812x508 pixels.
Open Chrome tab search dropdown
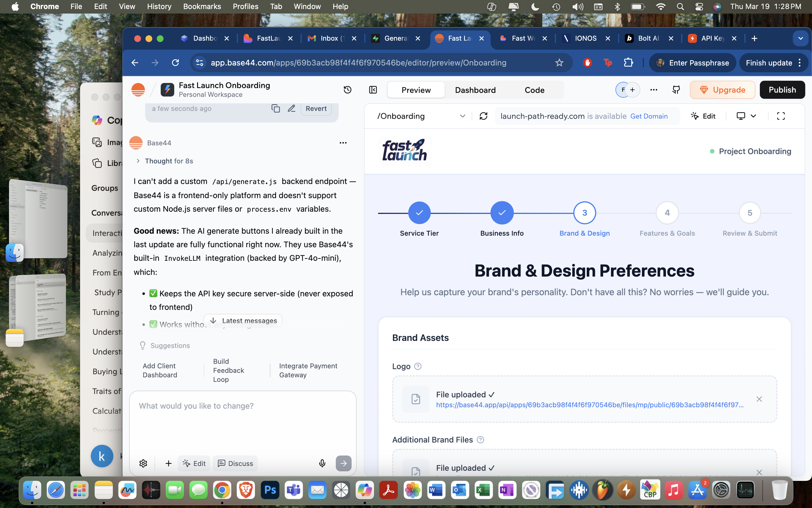pos(801,38)
